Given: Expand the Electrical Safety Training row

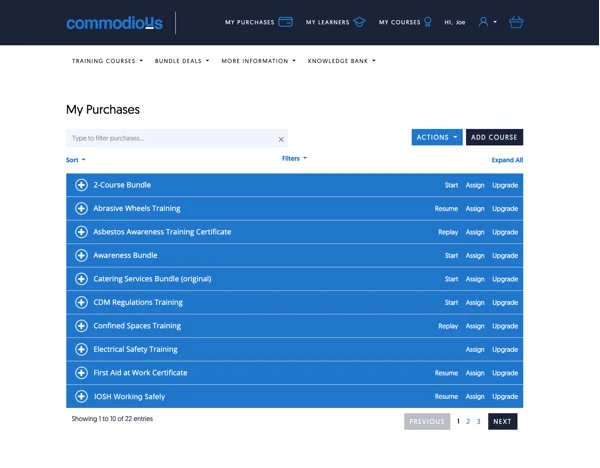Looking at the screenshot, I should (x=135, y=350).
